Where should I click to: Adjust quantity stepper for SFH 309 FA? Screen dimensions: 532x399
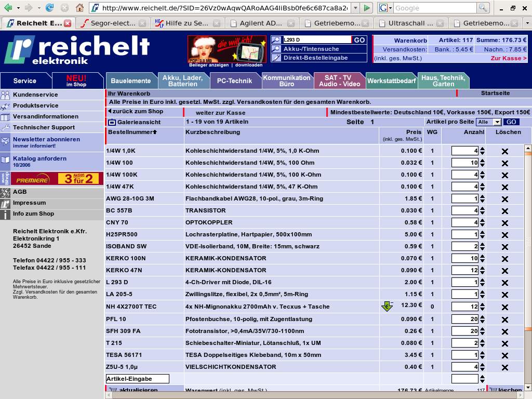(x=482, y=331)
